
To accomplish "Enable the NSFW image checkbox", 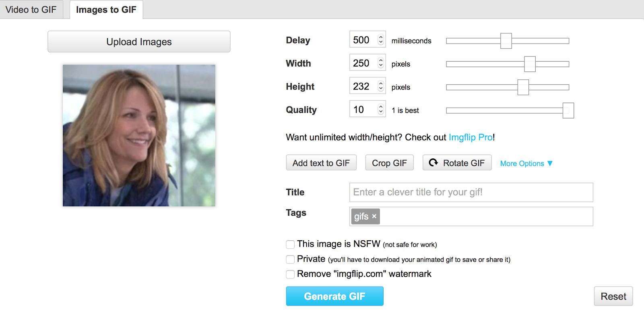I will point(290,244).
